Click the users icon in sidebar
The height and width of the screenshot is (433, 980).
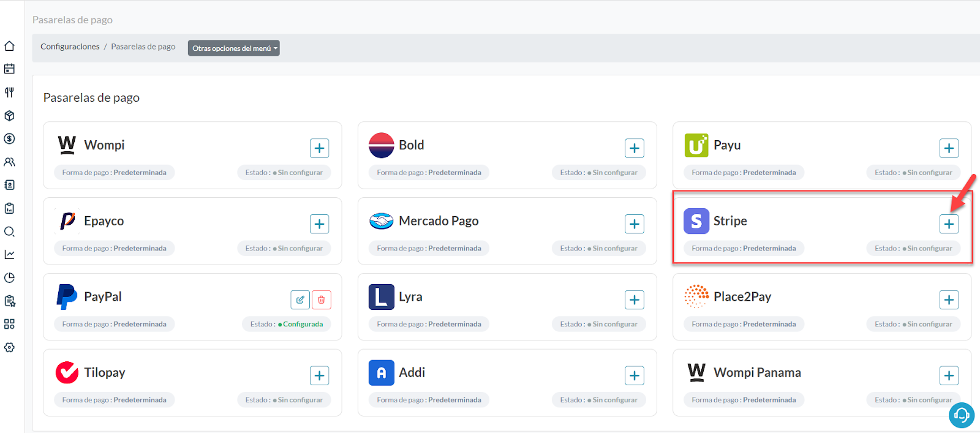click(9, 162)
